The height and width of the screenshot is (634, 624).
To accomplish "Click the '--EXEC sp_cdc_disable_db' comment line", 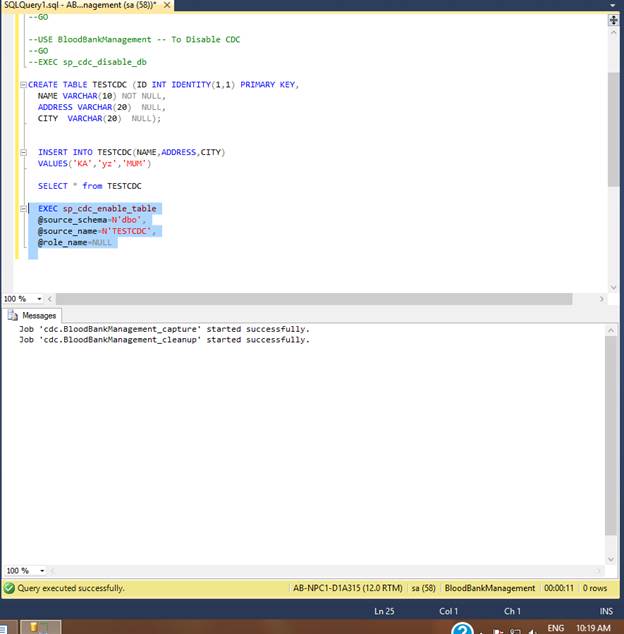I will click(87, 62).
